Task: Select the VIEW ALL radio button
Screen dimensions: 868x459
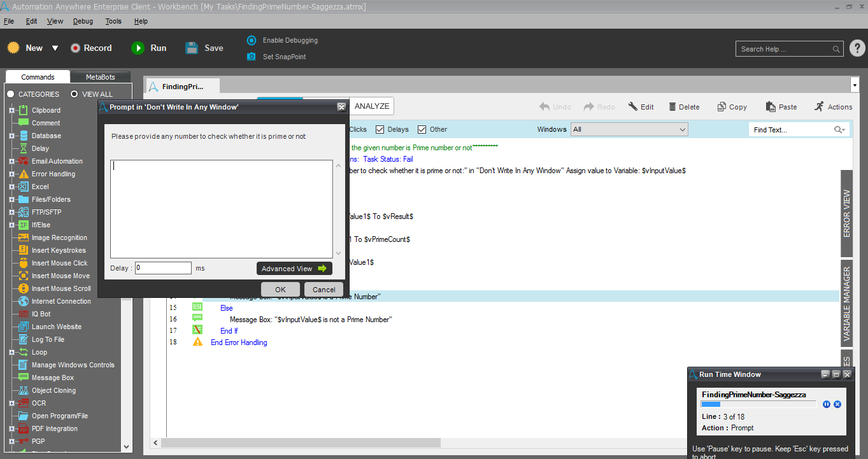Action: click(x=75, y=94)
